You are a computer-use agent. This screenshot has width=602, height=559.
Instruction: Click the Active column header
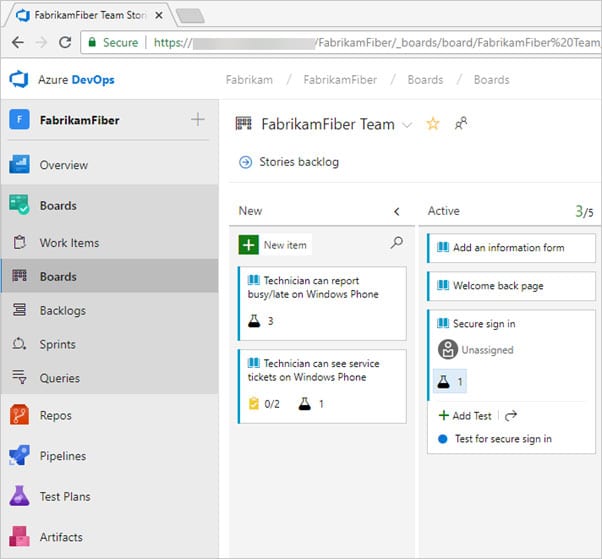pos(443,211)
